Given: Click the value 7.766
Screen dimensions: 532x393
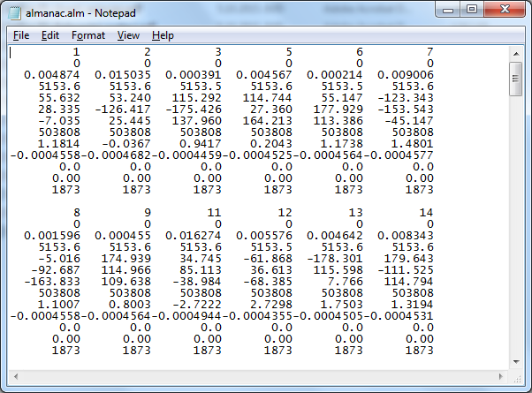Looking at the screenshot, I should [346, 282].
